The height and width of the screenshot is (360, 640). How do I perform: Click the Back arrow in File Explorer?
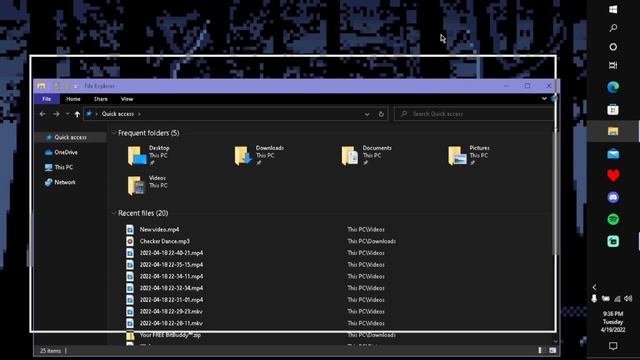(42, 114)
